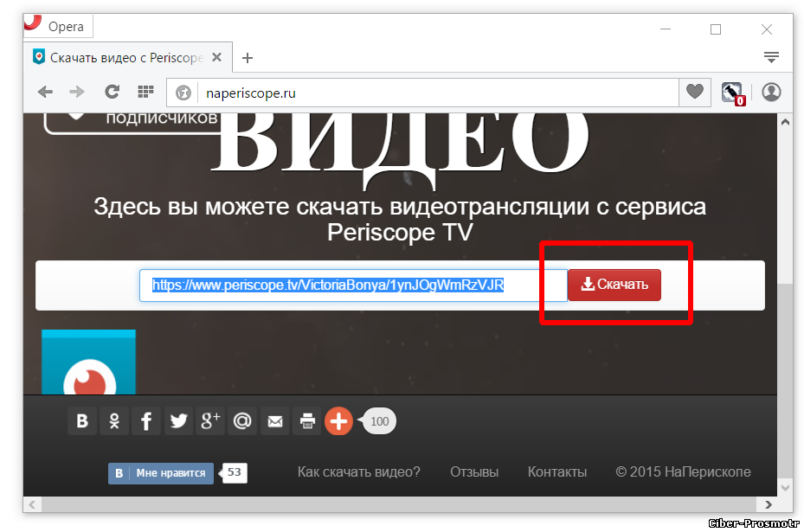Open 'Как скачать видео?' link

[359, 472]
